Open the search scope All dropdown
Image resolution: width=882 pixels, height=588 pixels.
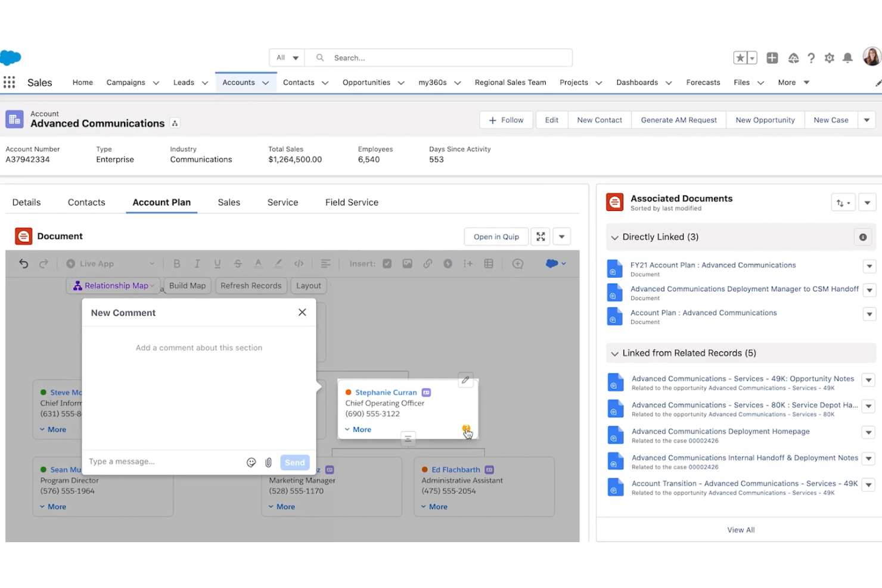coord(287,58)
